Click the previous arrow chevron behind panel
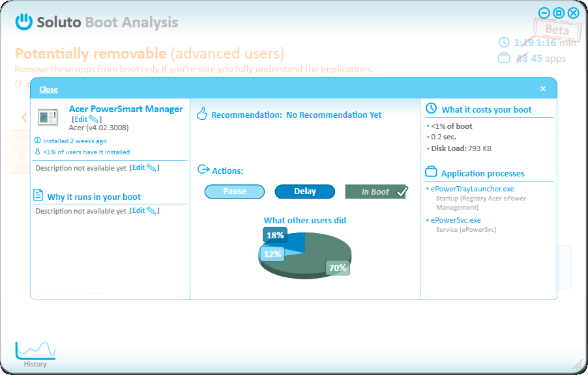Viewport: 588px width, 375px height. point(24,117)
